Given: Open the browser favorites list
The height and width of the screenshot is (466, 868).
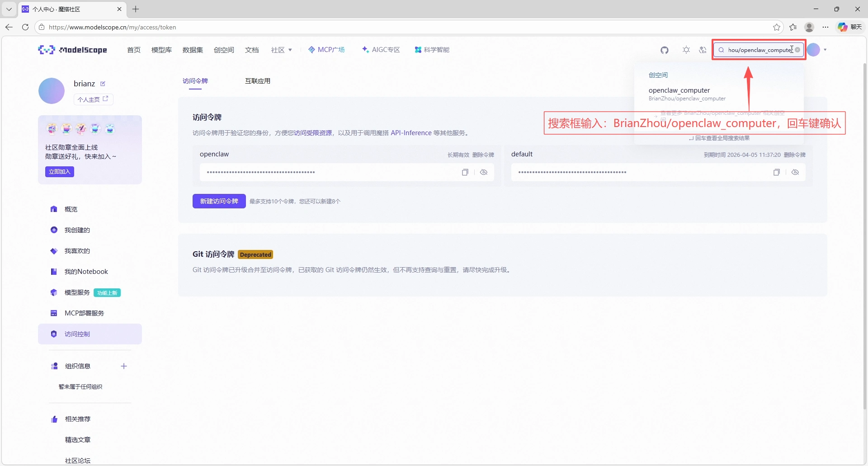Looking at the screenshot, I should click(x=793, y=27).
